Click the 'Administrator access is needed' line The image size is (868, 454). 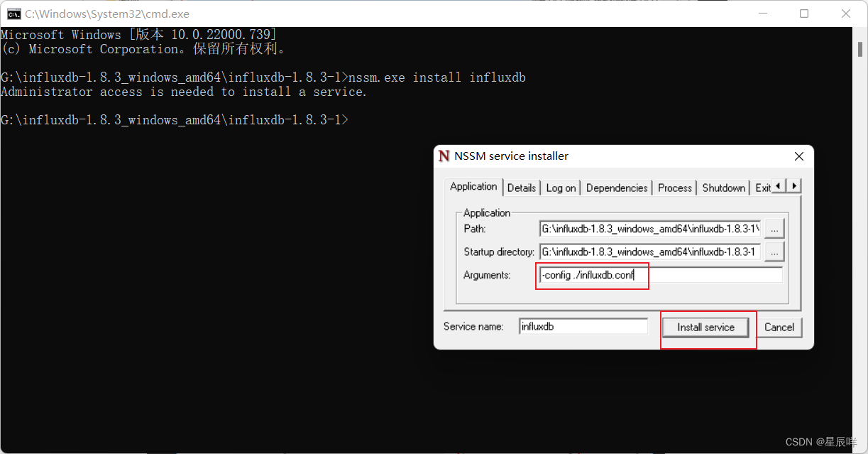coord(184,92)
